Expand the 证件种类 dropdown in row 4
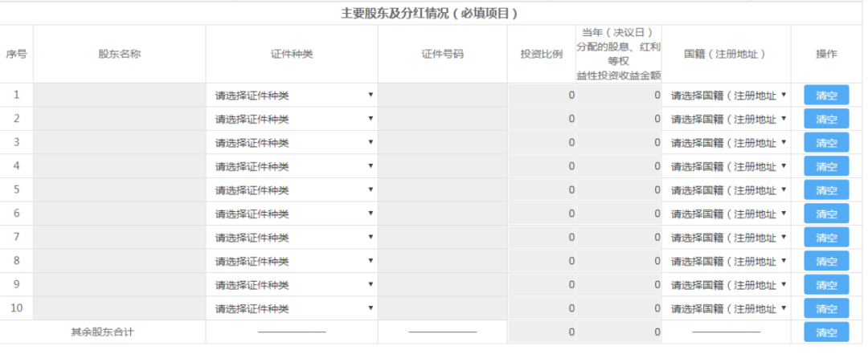This screenshot has height=354, width=868. [x=292, y=167]
